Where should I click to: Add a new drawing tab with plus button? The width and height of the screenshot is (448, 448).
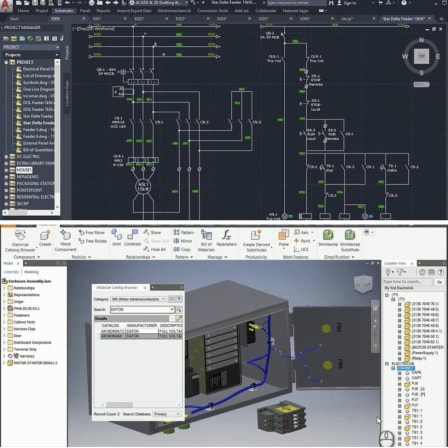pyautogui.click(x=441, y=19)
